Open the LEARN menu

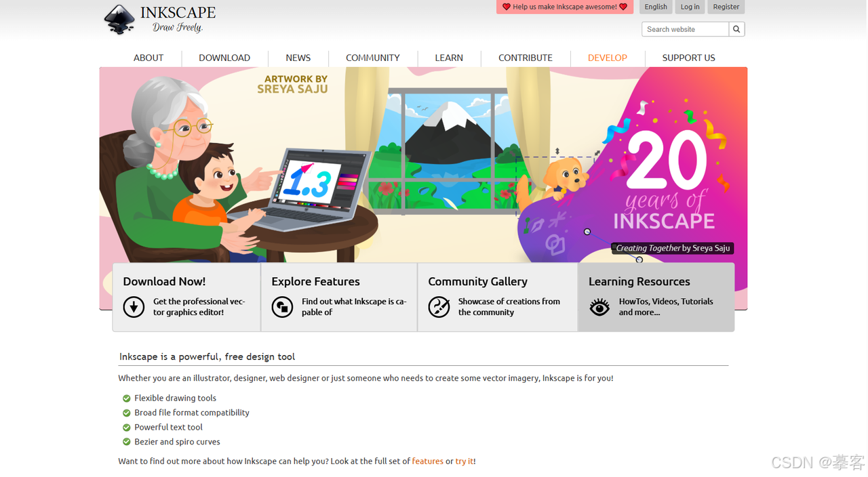click(449, 58)
